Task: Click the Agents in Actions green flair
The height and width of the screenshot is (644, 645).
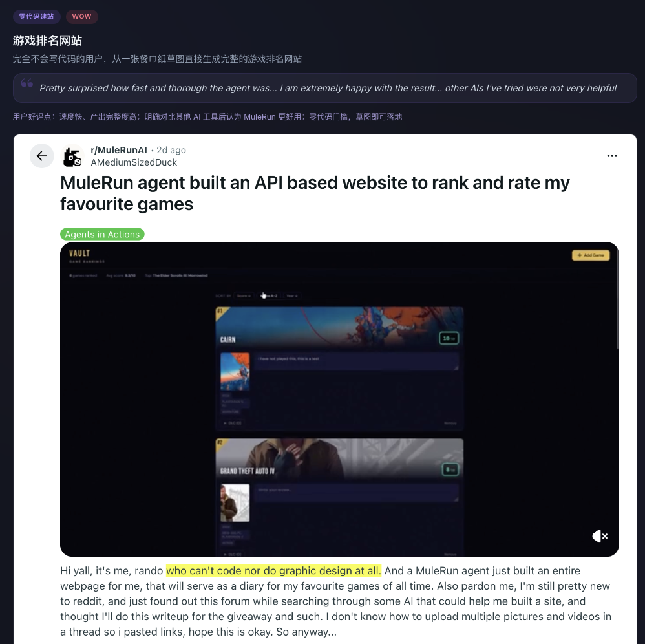Action: (x=102, y=234)
